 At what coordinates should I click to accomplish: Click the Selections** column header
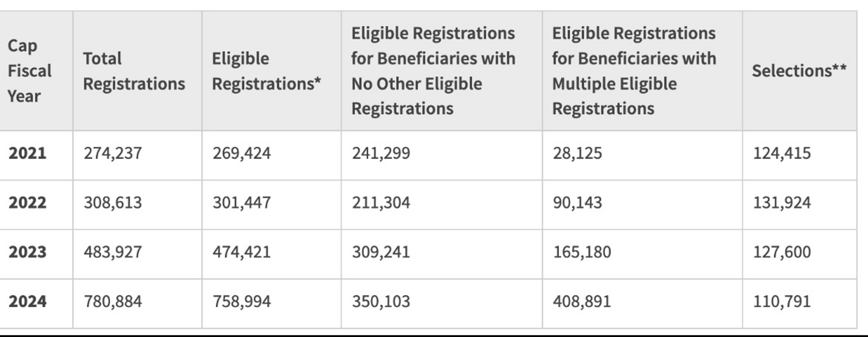(x=799, y=71)
